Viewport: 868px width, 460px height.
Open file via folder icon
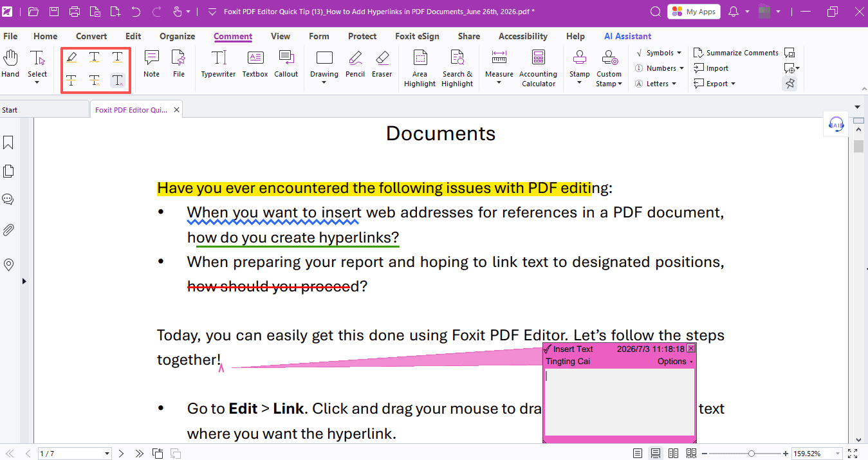point(33,12)
